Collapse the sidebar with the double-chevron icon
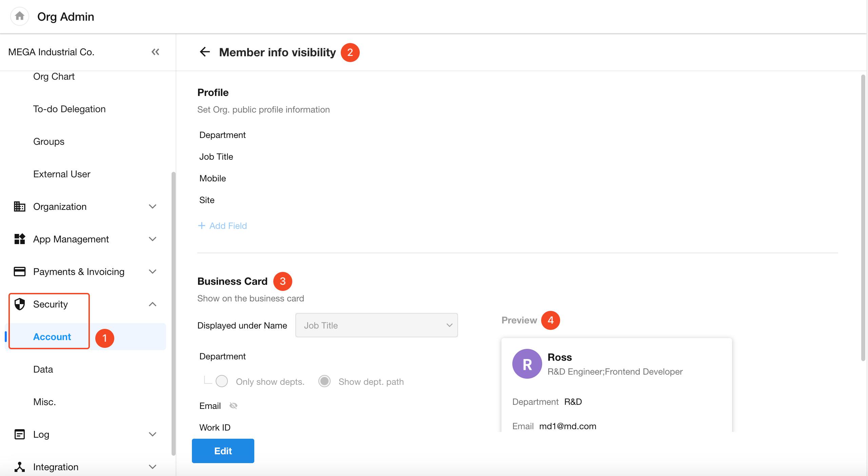This screenshot has width=868, height=476. (155, 52)
